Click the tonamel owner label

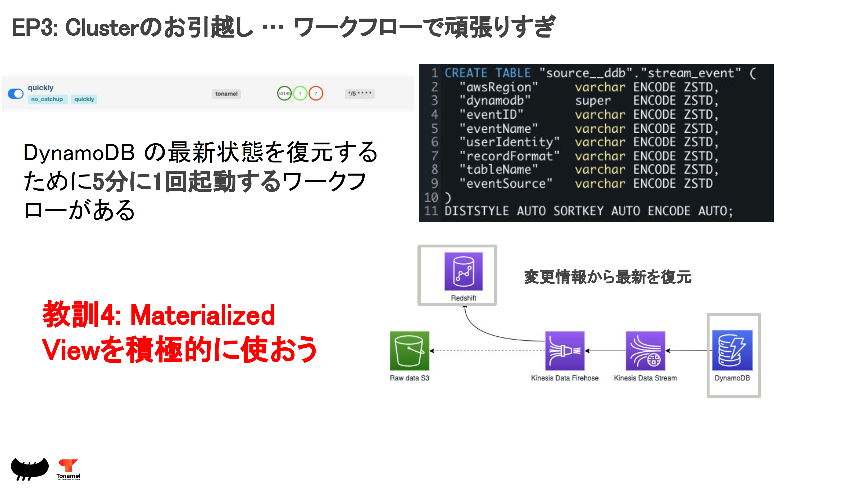tap(226, 94)
